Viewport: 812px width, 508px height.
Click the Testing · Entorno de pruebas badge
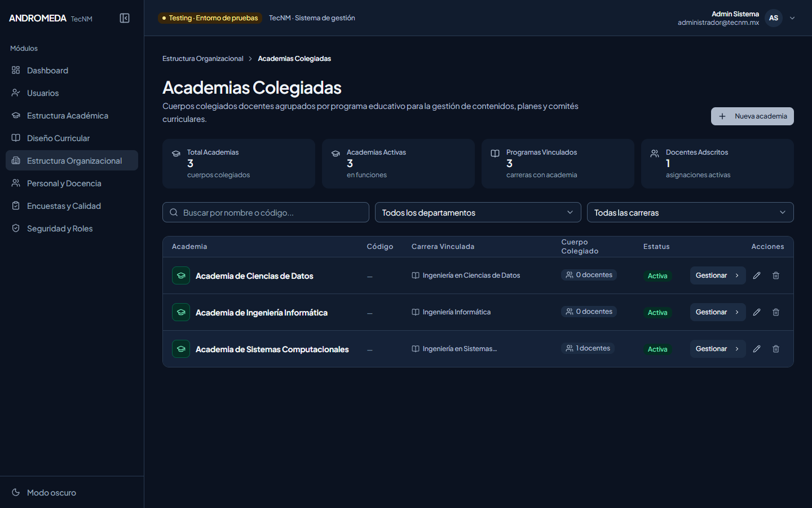(x=210, y=18)
